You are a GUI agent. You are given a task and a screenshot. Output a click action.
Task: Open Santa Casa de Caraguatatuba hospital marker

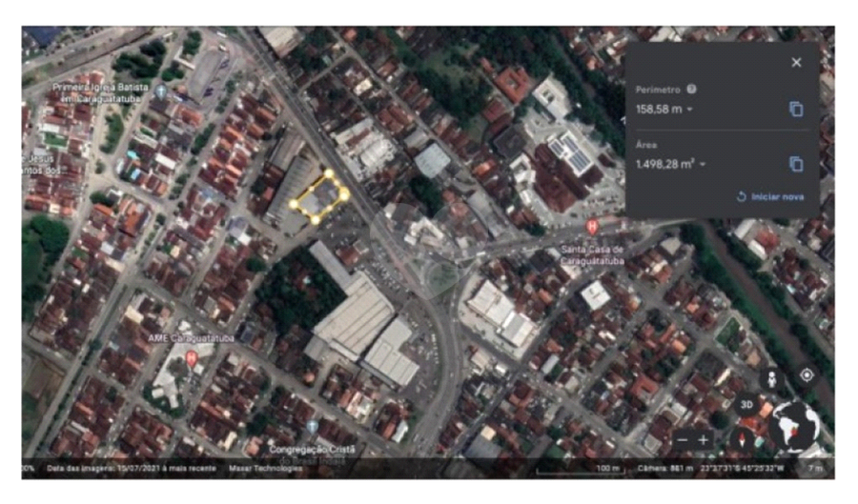pos(592,227)
